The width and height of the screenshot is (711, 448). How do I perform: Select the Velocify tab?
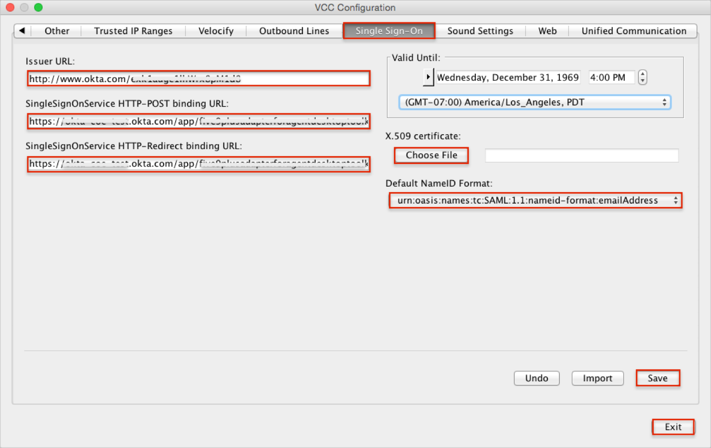click(x=215, y=31)
